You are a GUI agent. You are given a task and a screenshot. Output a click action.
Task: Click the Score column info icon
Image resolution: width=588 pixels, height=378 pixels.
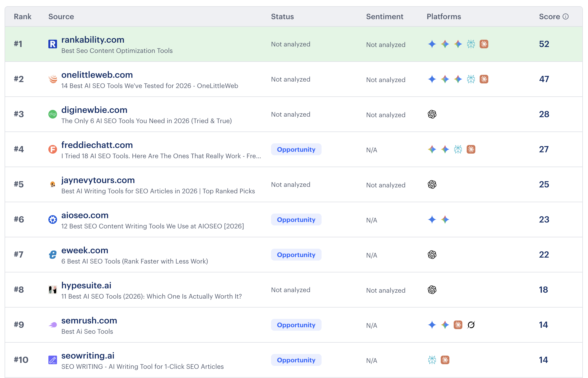pos(566,16)
